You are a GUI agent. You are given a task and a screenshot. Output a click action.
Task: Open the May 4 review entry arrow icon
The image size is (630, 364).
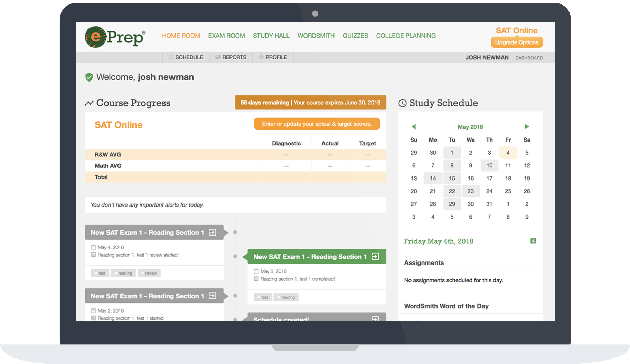pos(213,232)
